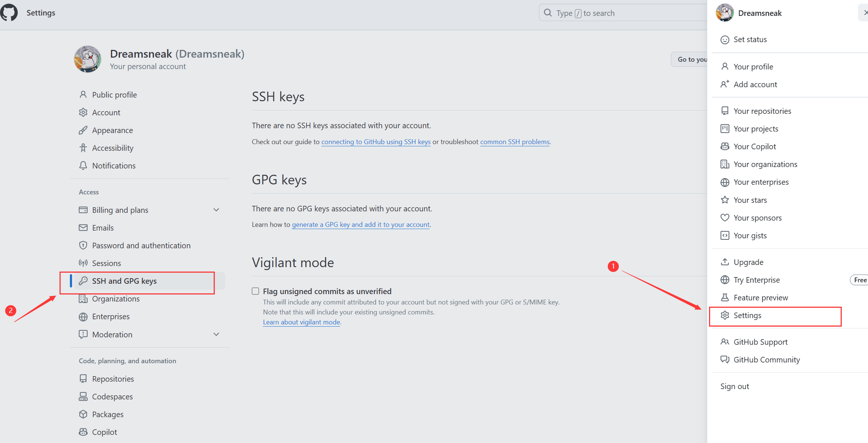Open the generate a GPG key link
Screen dimensions: 868x443
(x=360, y=225)
